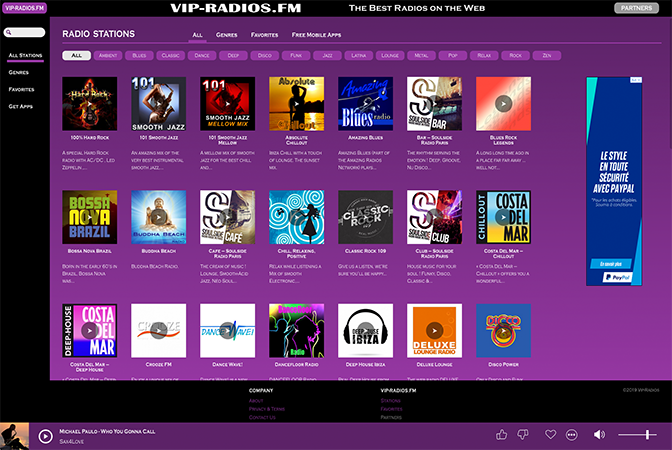
Task: Play the Absolute Chillout station
Action: (297, 104)
